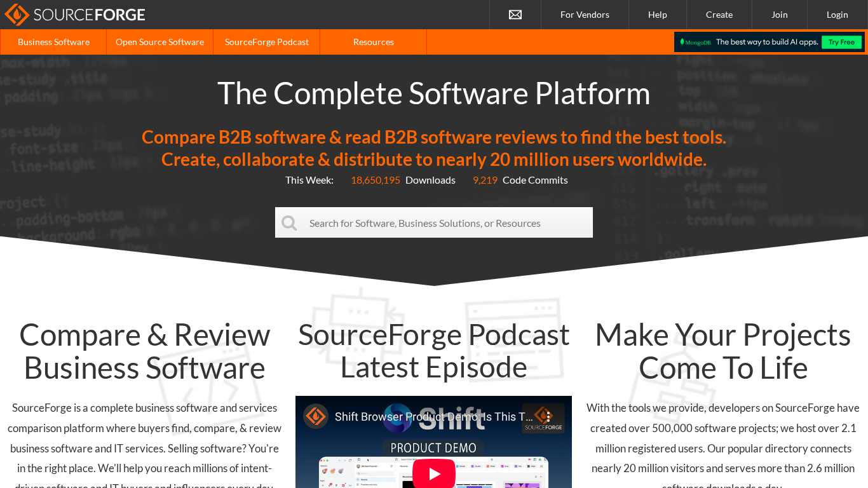868x488 pixels.
Task: Open the SourceForge Podcast tab
Action: (267, 42)
